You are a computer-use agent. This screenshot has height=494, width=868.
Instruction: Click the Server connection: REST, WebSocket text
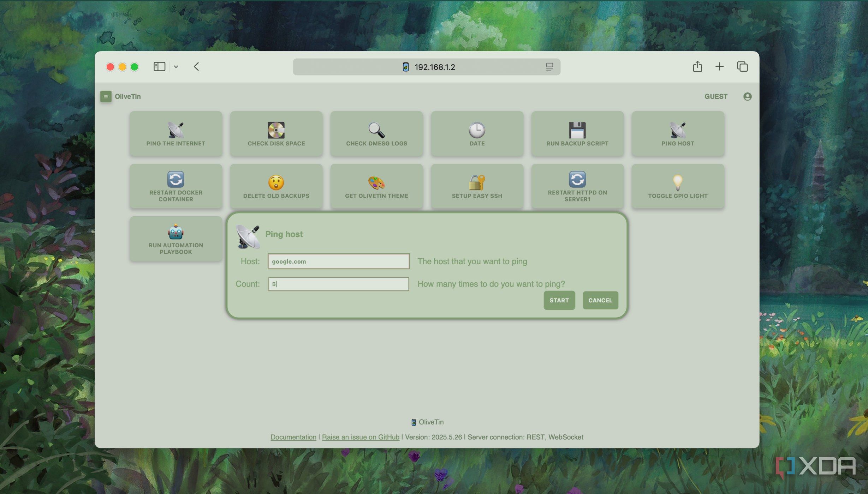tap(525, 437)
